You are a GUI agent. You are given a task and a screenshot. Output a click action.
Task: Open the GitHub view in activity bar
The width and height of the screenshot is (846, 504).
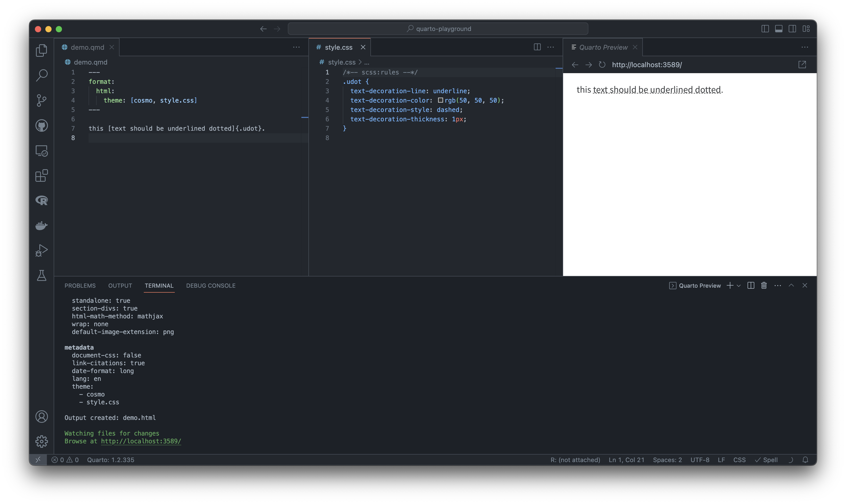tap(41, 126)
